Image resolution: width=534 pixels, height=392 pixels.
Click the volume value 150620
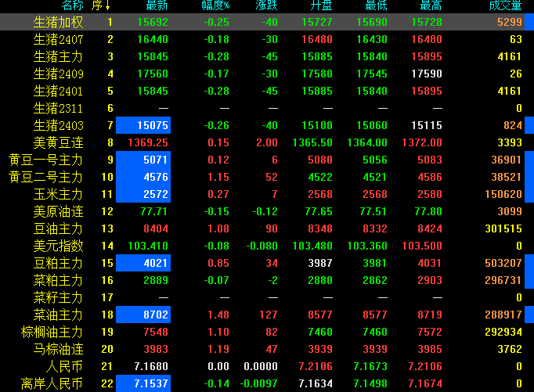pos(503,194)
